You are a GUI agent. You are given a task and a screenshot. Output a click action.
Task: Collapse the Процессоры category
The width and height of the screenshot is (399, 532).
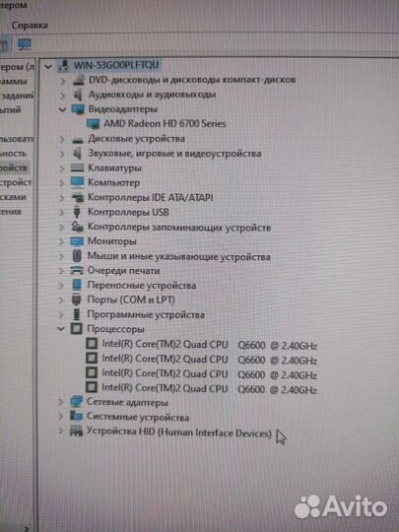pos(61,329)
